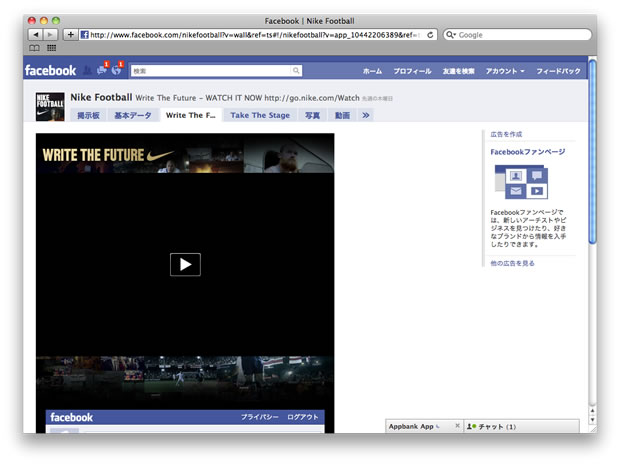Screen dimensions: 620x465
Task: Click ログアウト link in embedded facebook bar
Action: pos(302,417)
